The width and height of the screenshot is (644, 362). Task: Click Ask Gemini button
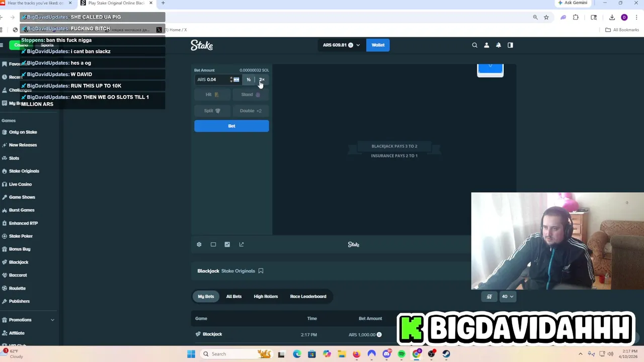click(573, 3)
